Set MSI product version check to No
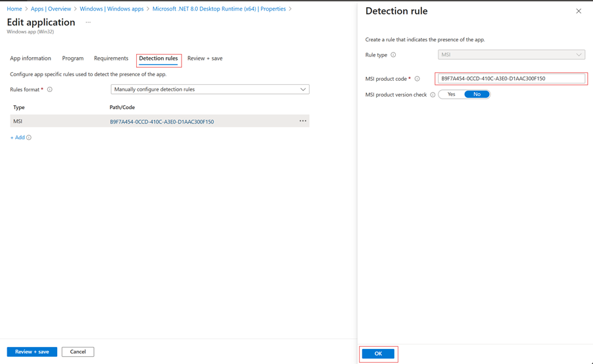593x364 pixels. click(x=477, y=95)
